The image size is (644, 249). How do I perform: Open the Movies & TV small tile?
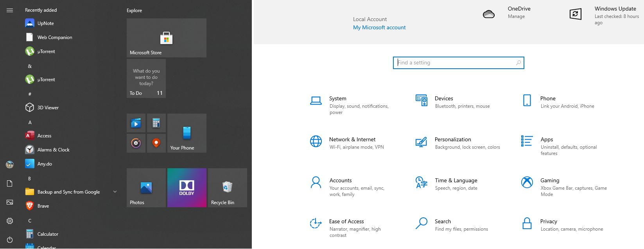136,123
